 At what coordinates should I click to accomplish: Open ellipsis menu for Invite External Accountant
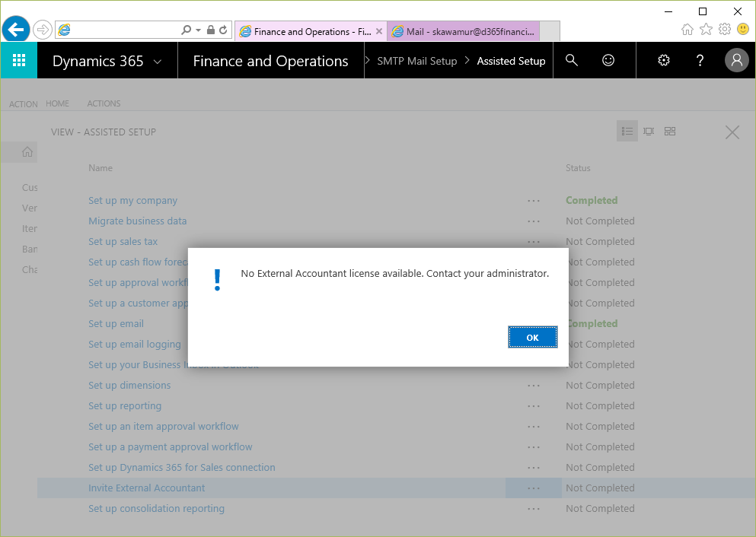click(x=533, y=488)
